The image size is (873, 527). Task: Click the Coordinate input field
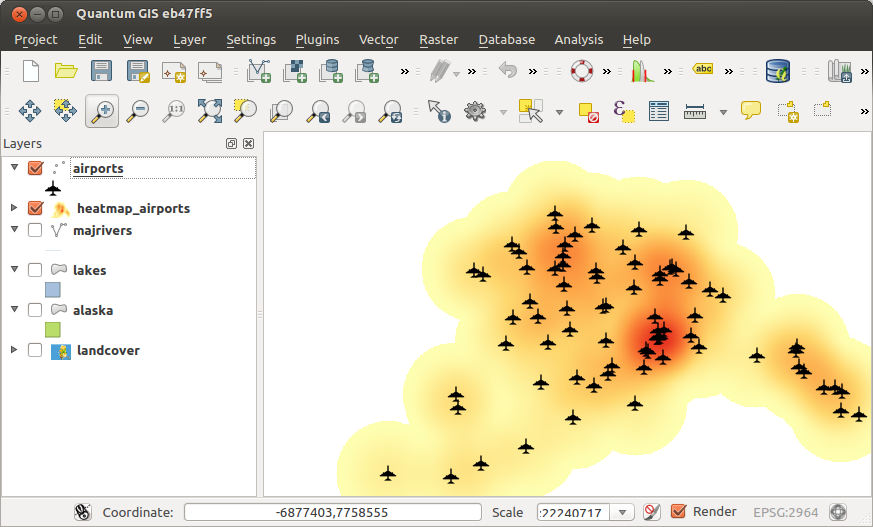(x=332, y=513)
